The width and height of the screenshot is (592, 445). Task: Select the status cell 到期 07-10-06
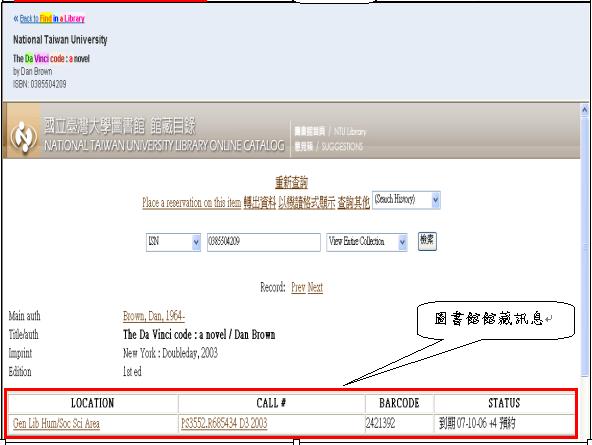click(477, 423)
